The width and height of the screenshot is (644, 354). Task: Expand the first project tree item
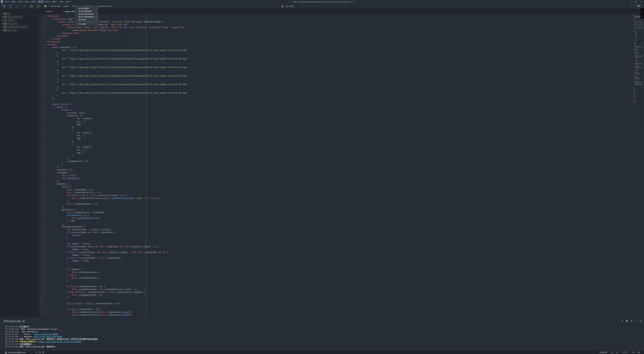point(3,14)
